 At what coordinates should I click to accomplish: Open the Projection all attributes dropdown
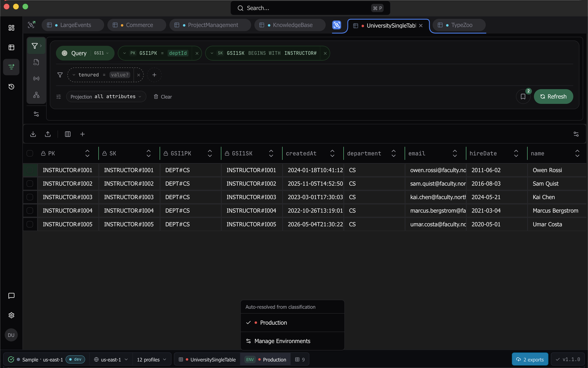106,96
